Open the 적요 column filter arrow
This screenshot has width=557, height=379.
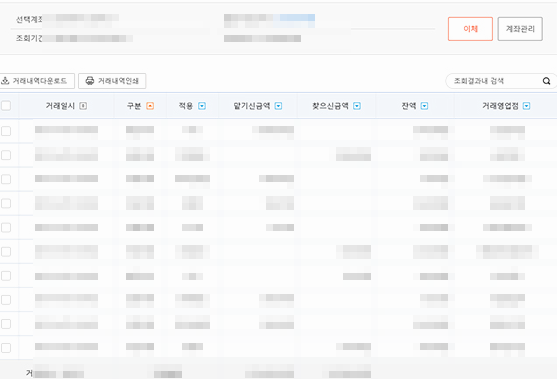[202, 106]
